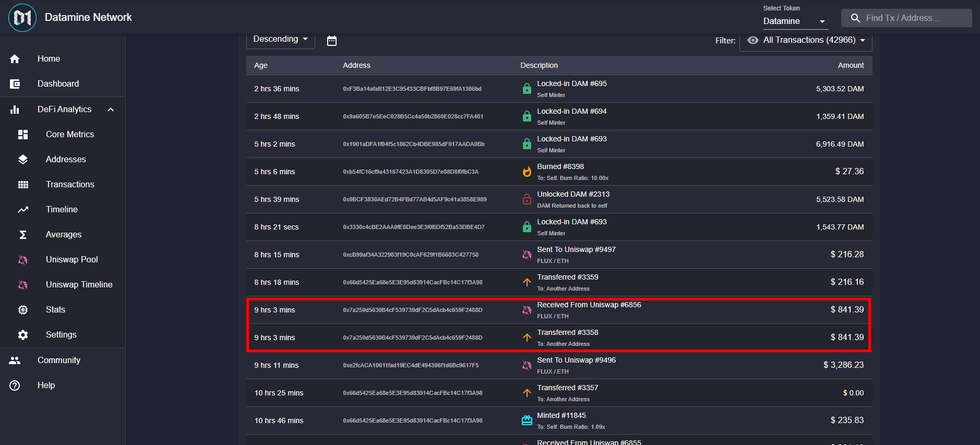Open address 0xcB99af34A322983f19C0cAF629f1B6683C427758

(411, 255)
